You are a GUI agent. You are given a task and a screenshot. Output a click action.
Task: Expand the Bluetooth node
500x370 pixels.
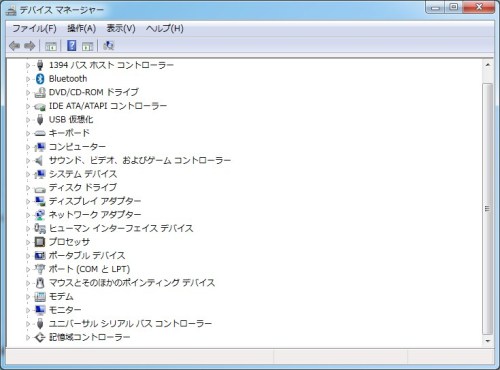point(28,79)
